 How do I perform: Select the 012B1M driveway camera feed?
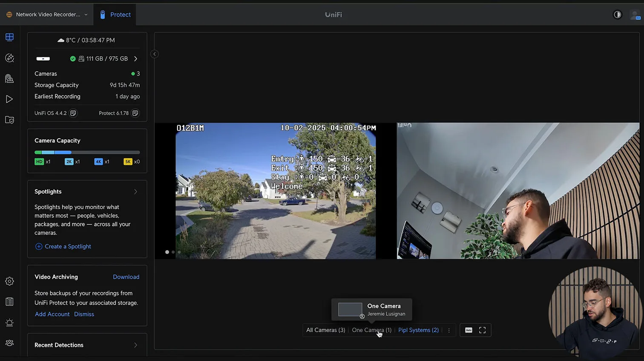[x=275, y=191]
